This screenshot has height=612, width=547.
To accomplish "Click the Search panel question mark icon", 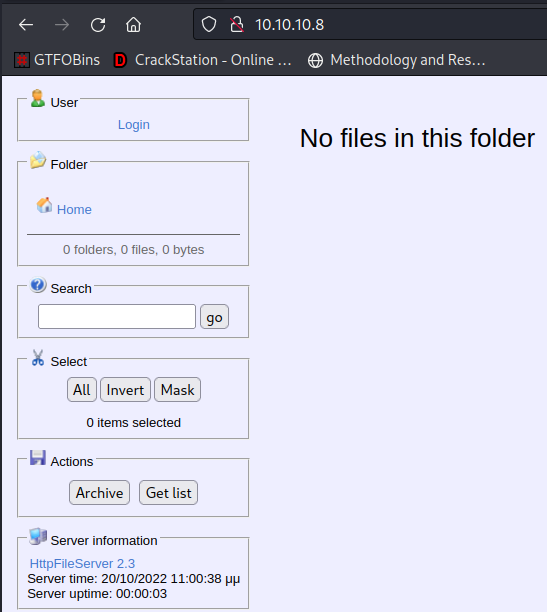I will [x=38, y=285].
